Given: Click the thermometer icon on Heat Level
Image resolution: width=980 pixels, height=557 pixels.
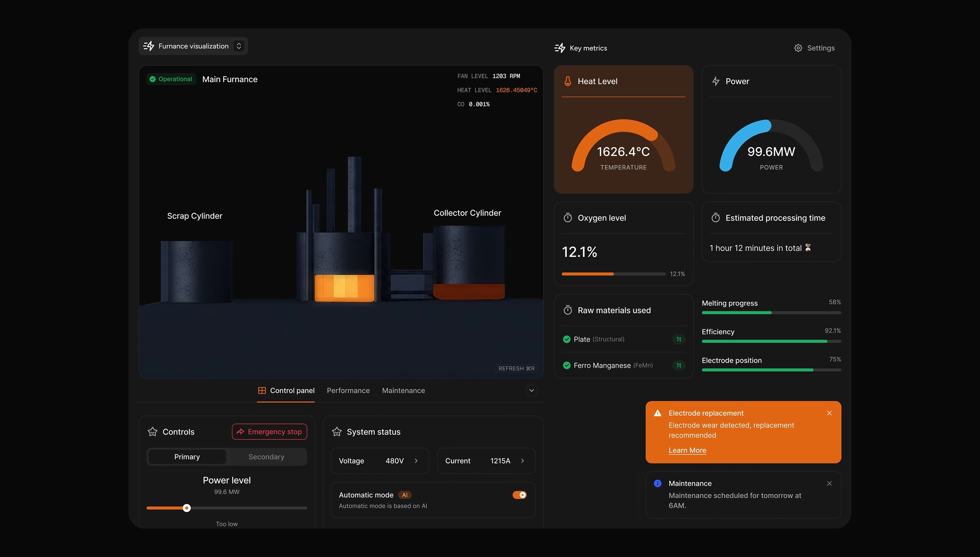Looking at the screenshot, I should coord(568,81).
